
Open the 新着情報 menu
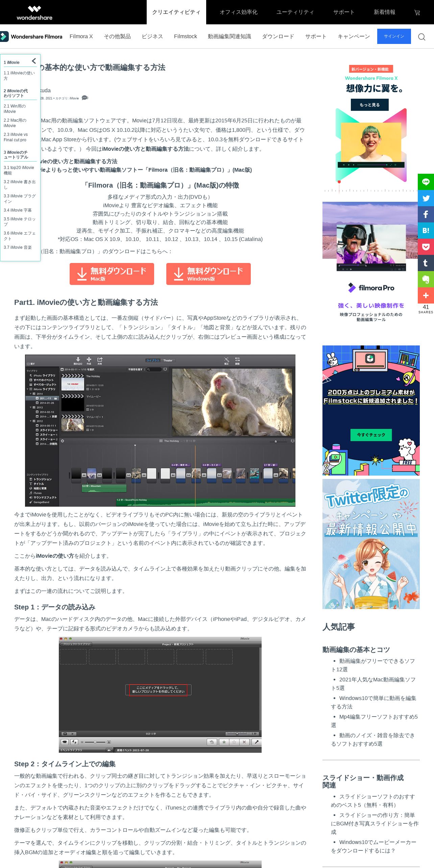pos(385,12)
